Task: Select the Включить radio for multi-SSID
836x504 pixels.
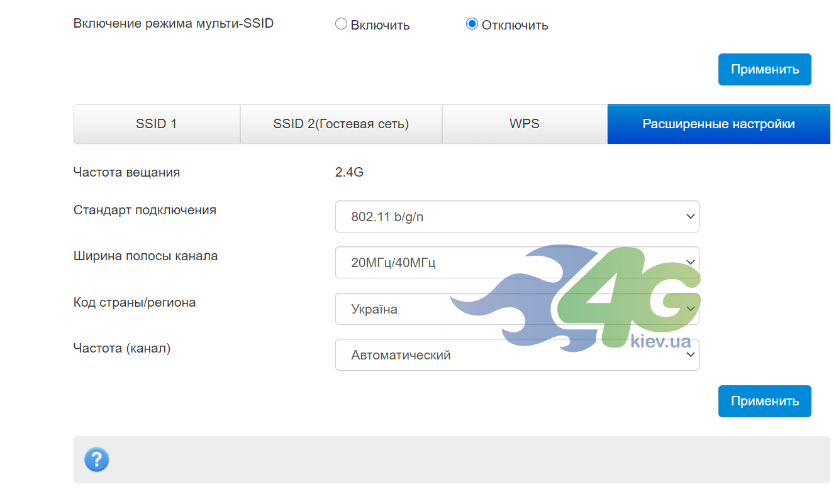Action: coord(341,24)
